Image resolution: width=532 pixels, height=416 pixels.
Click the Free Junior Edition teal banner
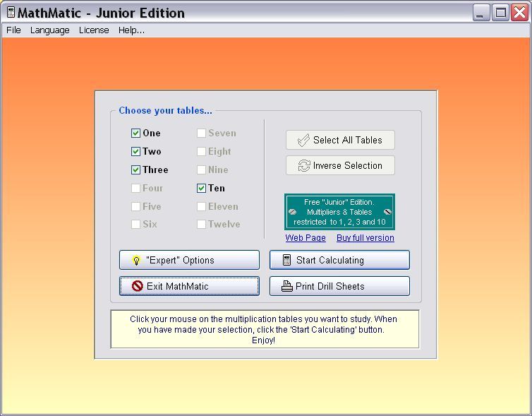point(339,212)
